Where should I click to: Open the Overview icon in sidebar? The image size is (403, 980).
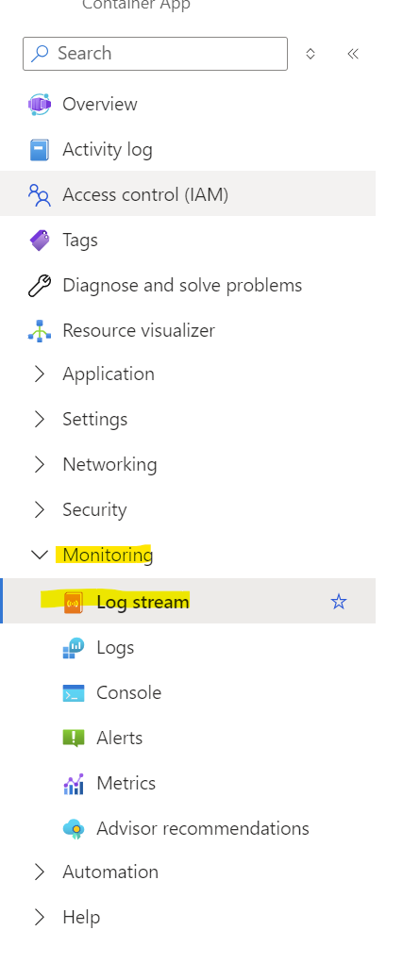40,104
